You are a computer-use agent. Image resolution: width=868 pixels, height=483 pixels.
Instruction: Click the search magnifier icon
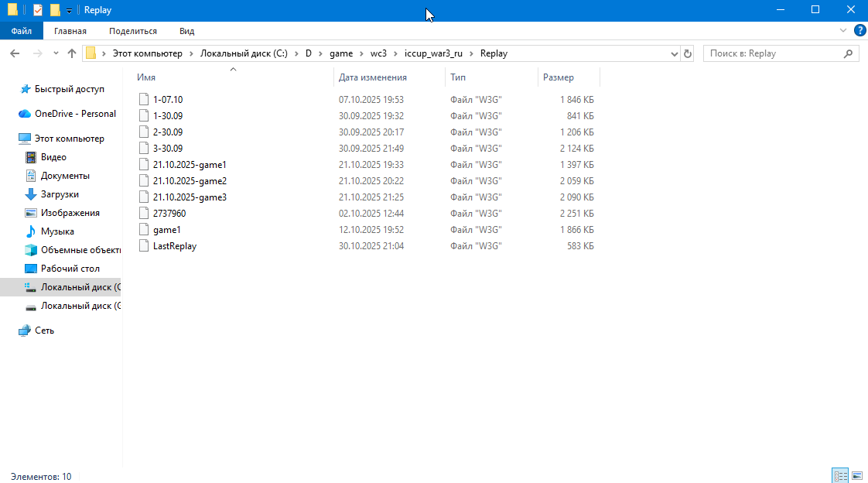(848, 53)
